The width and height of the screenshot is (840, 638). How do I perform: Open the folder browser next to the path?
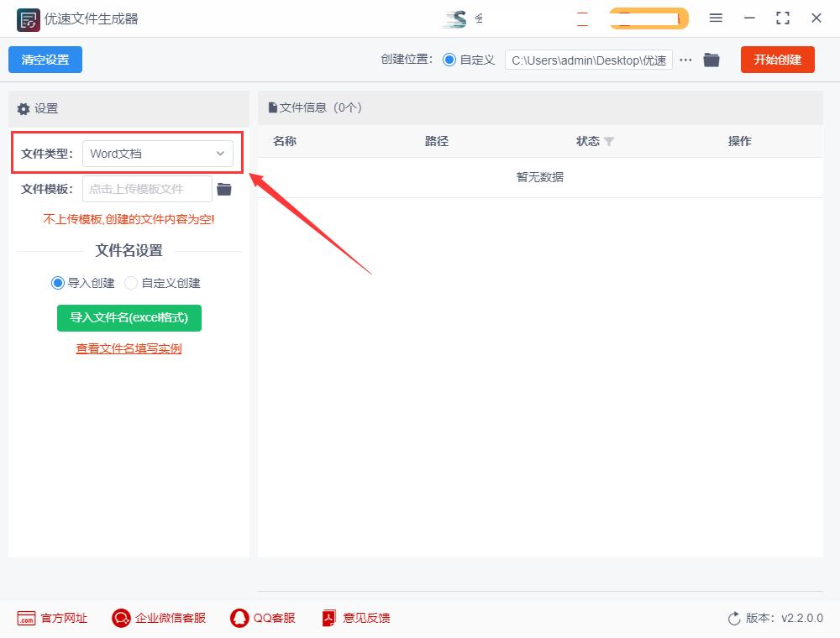tap(711, 60)
